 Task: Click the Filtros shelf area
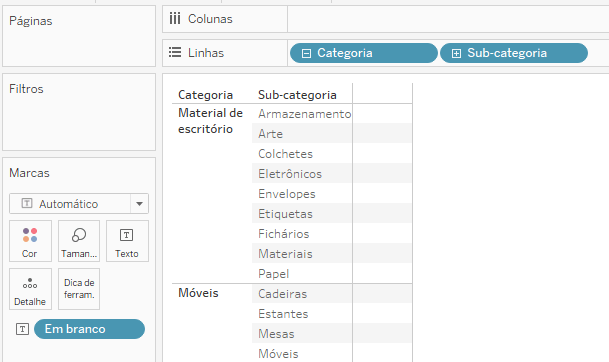(79, 112)
